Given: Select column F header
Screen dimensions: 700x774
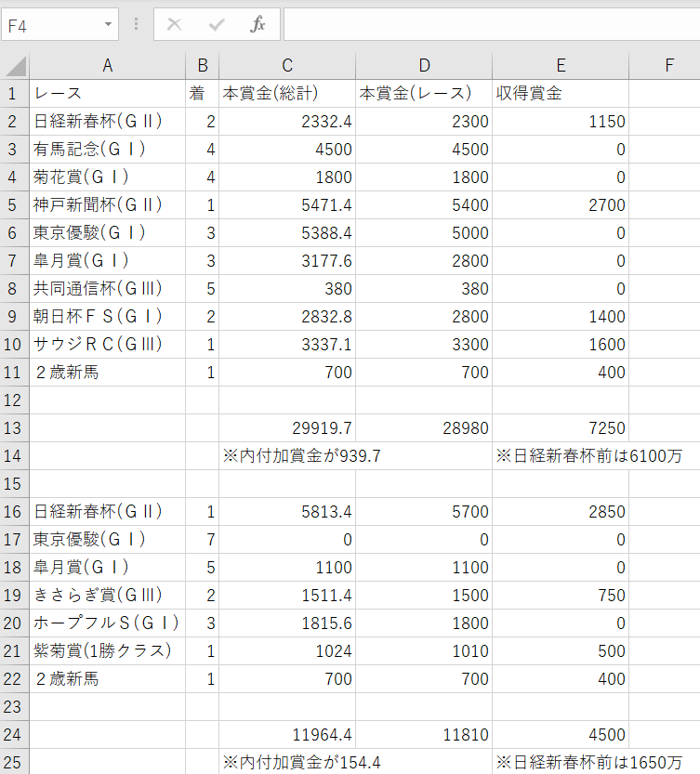Looking at the screenshot, I should (665, 65).
